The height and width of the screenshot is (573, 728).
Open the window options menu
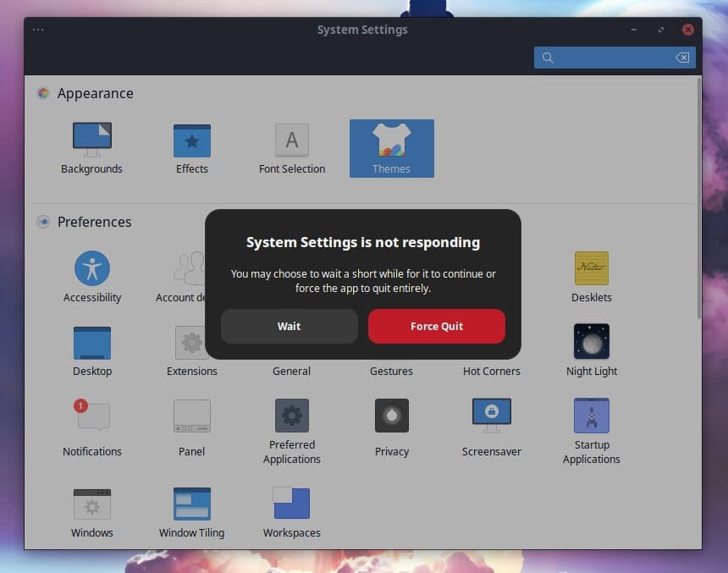37,29
